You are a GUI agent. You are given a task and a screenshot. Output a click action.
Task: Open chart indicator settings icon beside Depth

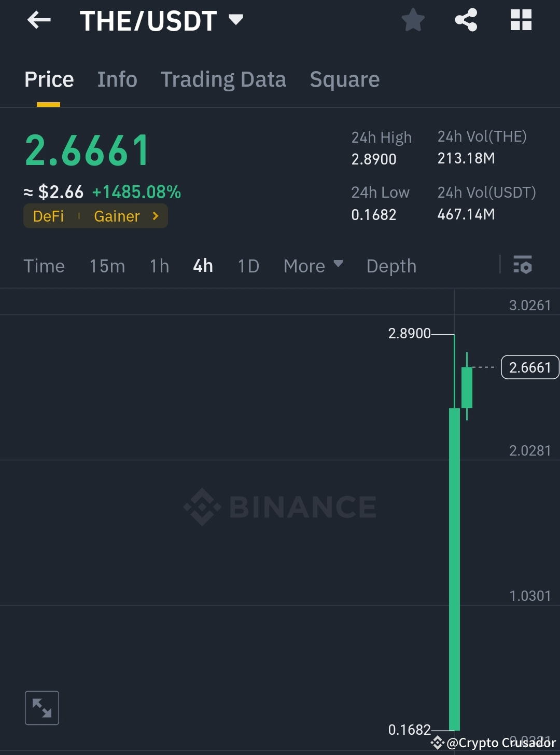point(523,266)
